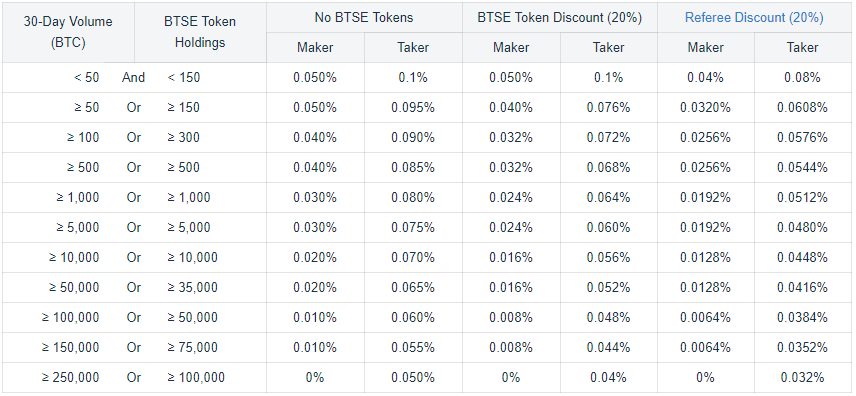This screenshot has height=396, width=856.
Task: Select the 0.095% taker fee cell
Action: (x=413, y=108)
